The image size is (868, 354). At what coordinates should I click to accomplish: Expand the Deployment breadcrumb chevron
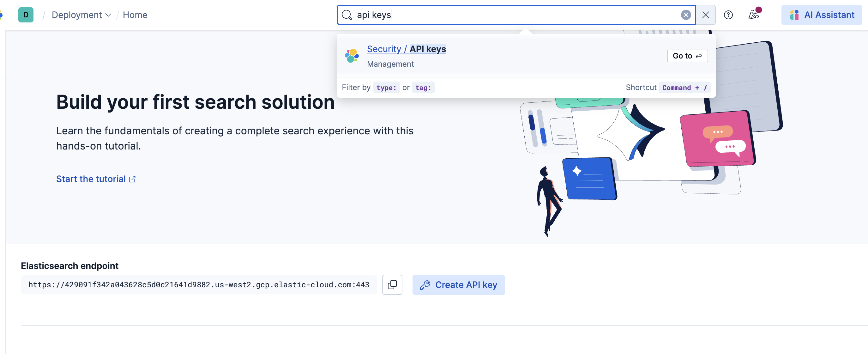pyautogui.click(x=109, y=15)
